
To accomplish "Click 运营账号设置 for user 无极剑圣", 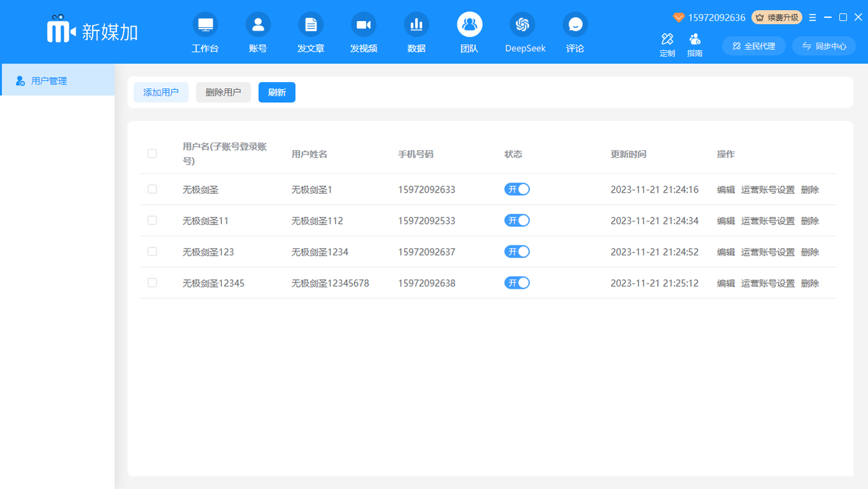I will 768,189.
